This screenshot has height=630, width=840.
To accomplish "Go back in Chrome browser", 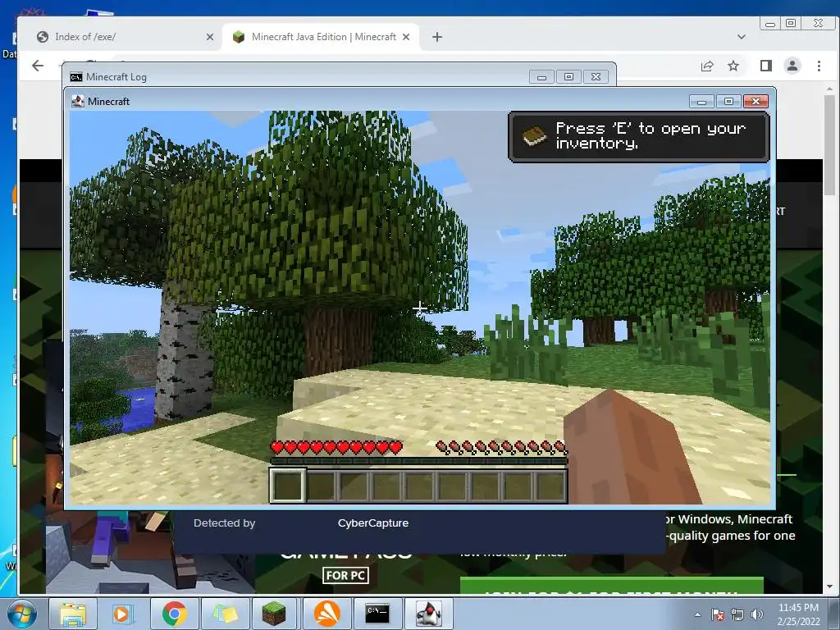I will point(38,66).
